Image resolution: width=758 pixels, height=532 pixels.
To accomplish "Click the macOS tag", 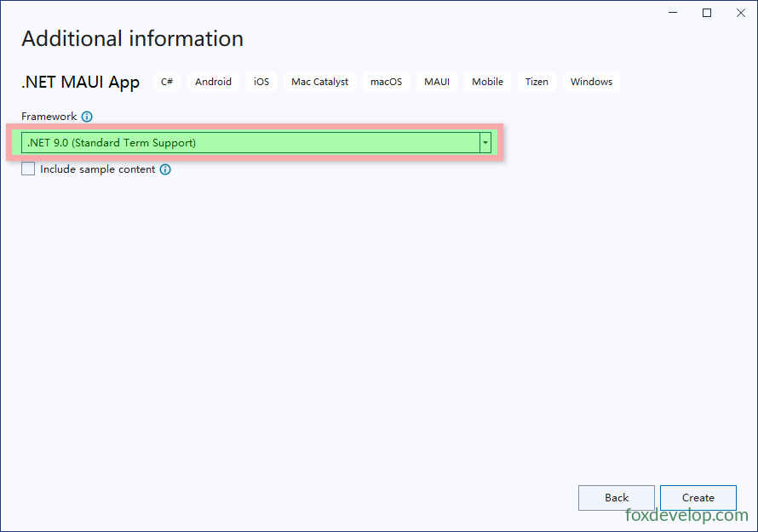I will coord(386,82).
